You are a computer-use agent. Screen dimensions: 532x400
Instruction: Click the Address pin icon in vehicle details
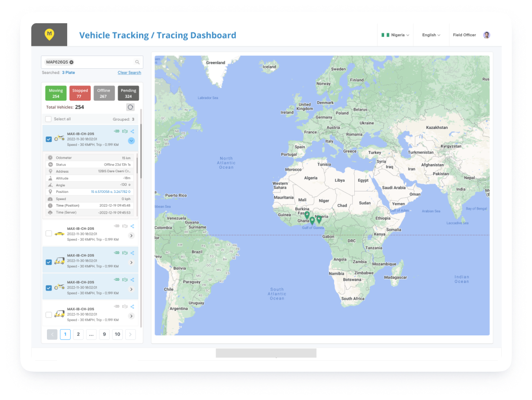pos(50,171)
